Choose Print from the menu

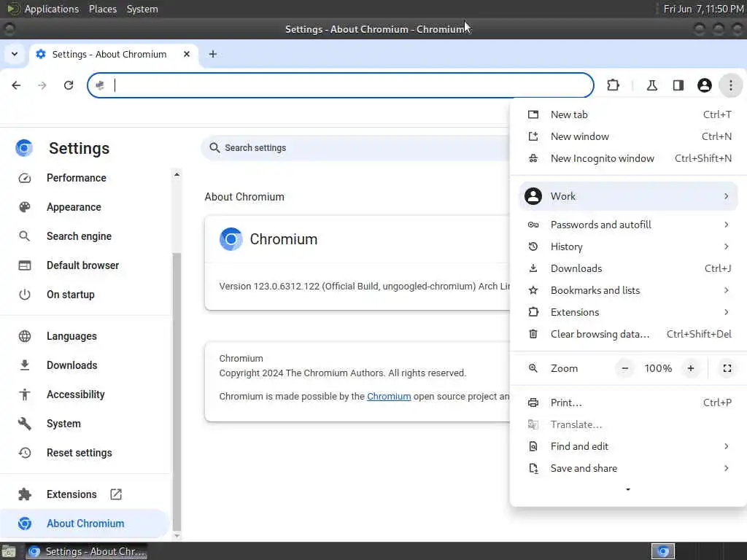point(628,402)
